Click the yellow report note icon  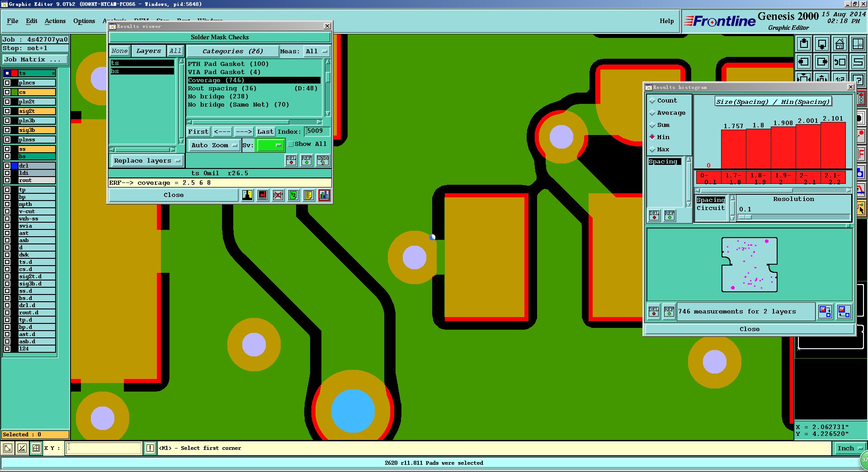tap(309, 195)
